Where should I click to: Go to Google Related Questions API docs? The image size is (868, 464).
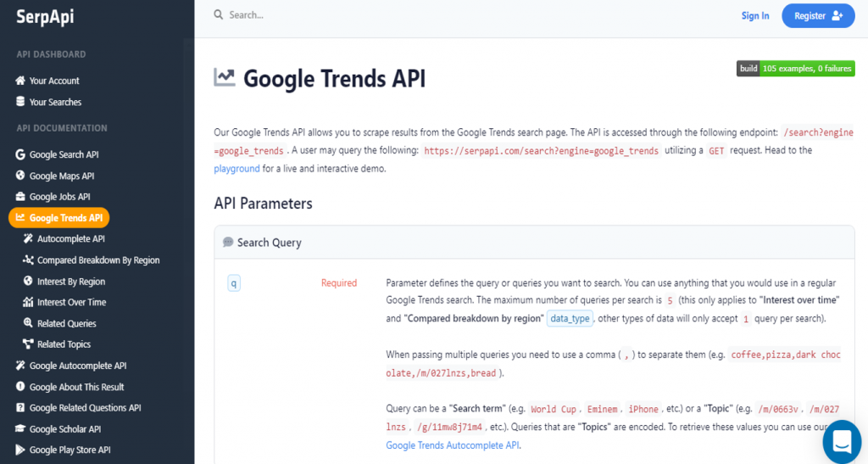point(86,407)
